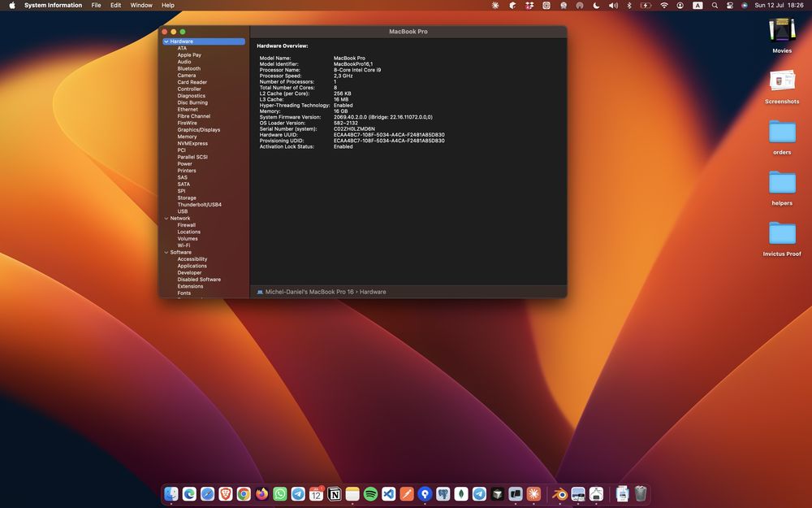Screen dimensions: 812x508
Task: Open Visual Studio Code in Dock
Action: (x=388, y=494)
